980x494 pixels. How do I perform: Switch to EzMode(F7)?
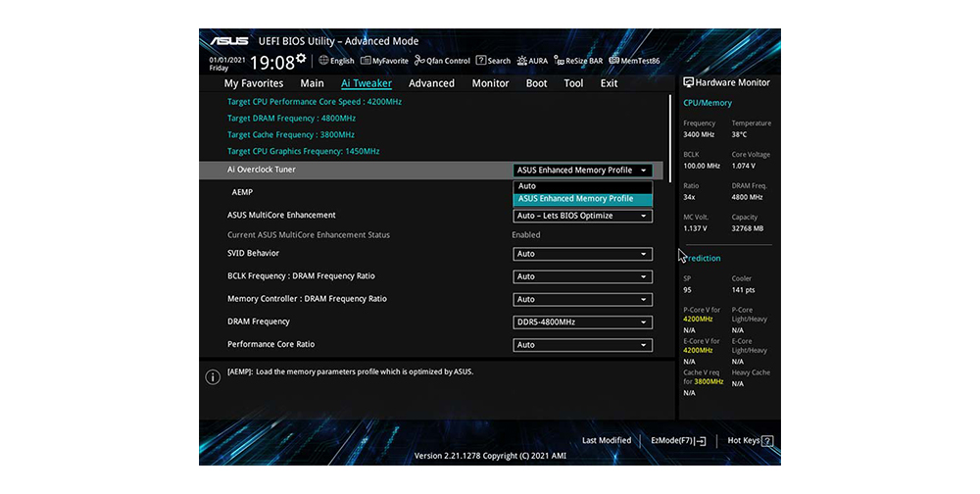pos(678,441)
